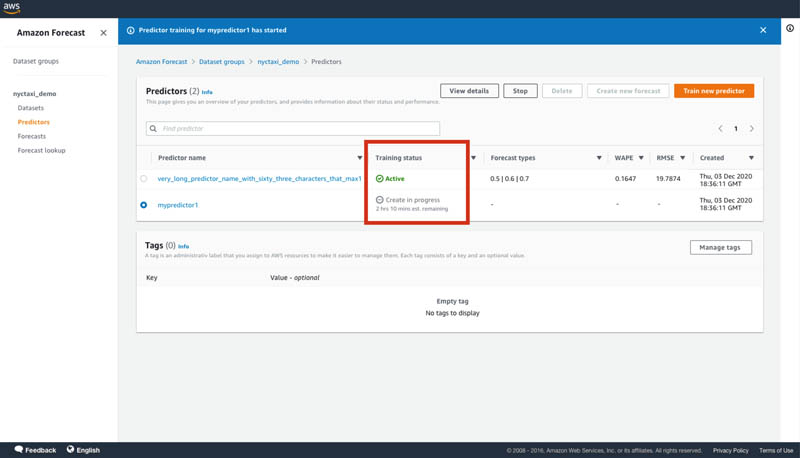
Task: Open Forecast lookup in the sidebar
Action: (41, 151)
